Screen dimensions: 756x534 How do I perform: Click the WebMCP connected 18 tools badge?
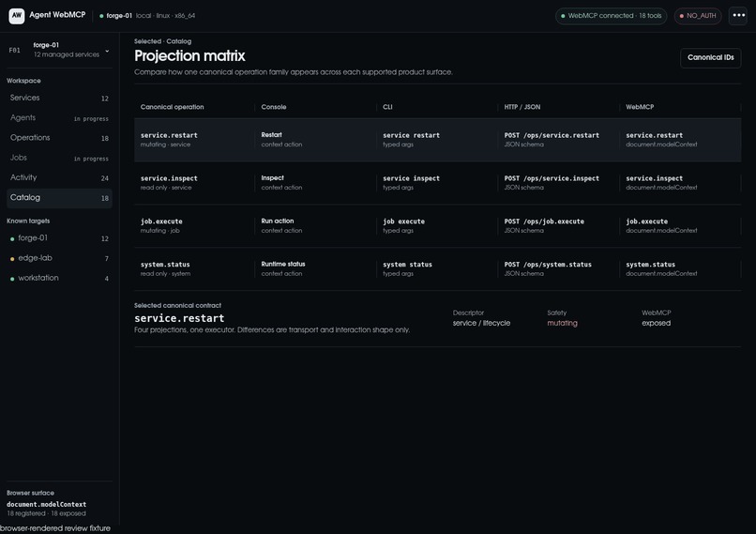[611, 16]
